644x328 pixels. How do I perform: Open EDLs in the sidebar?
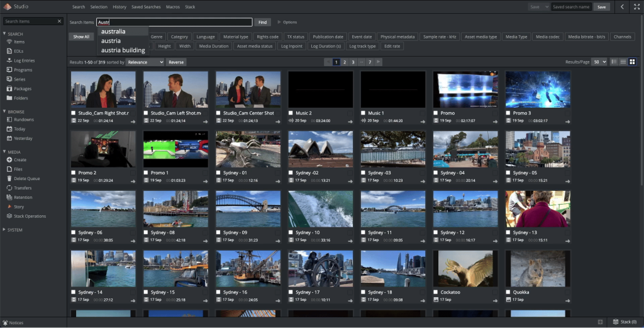pyautogui.click(x=19, y=51)
